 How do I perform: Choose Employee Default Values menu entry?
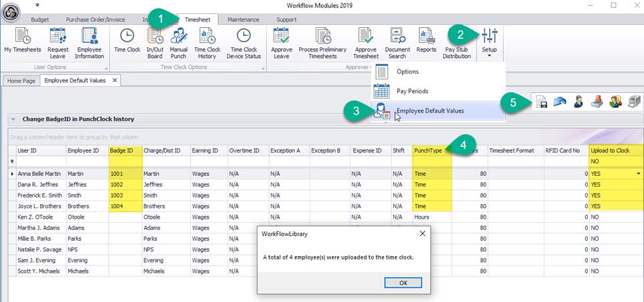click(430, 111)
